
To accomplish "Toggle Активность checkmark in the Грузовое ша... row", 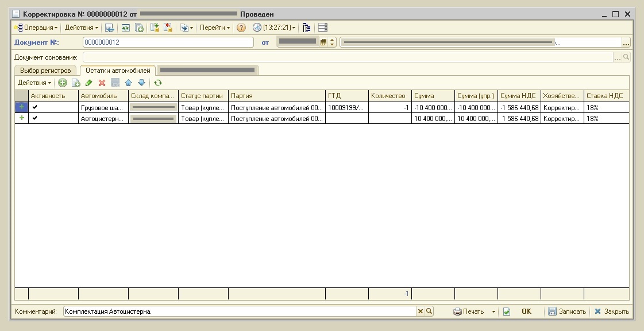I will pos(35,107).
